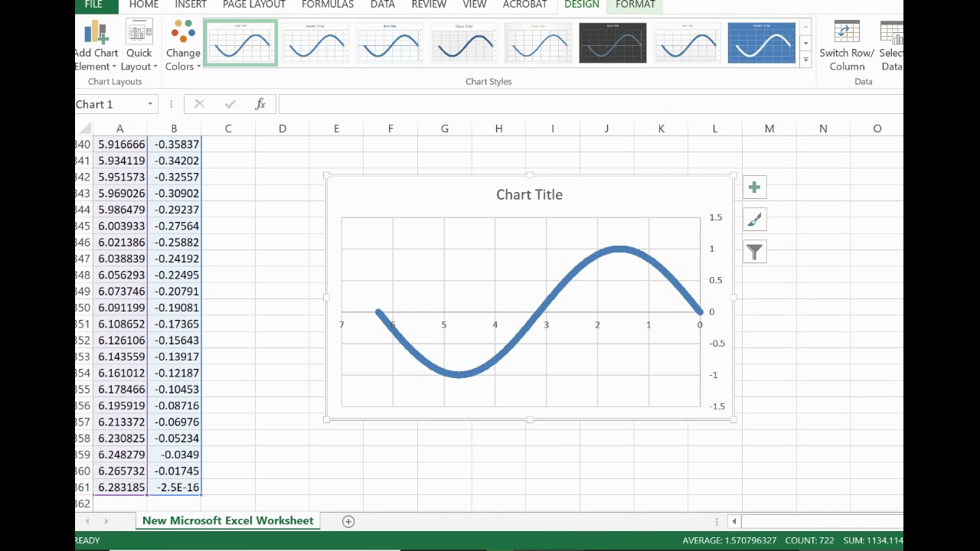The width and height of the screenshot is (980, 551).
Task: Expand the Chart Styles gallery more arrow
Action: tap(805, 60)
